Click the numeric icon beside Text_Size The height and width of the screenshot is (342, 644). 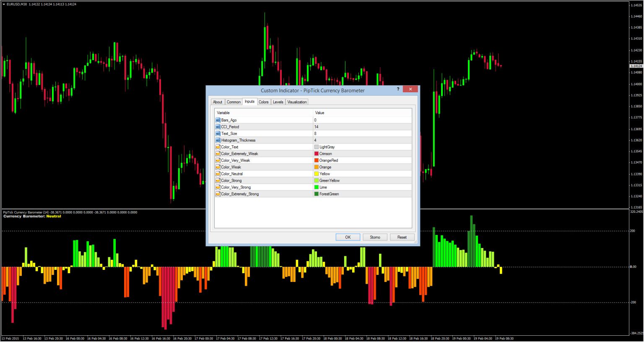(x=218, y=133)
